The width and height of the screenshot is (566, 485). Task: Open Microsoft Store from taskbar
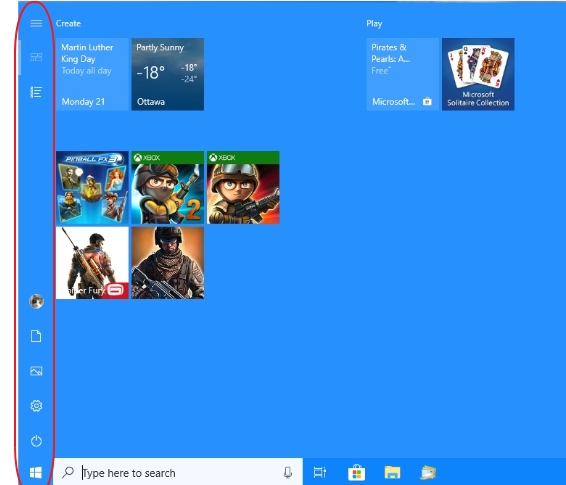pos(356,472)
